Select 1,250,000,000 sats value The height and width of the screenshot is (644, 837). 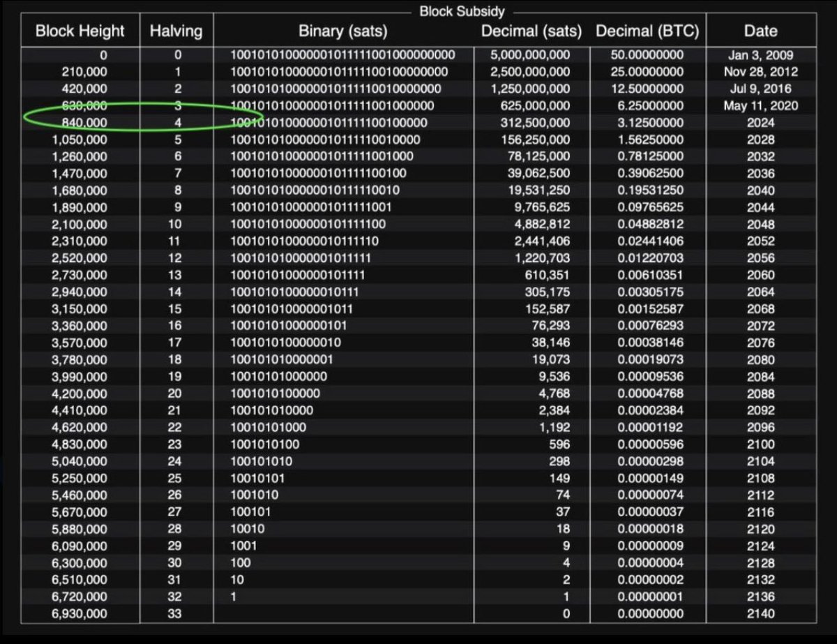[530, 89]
